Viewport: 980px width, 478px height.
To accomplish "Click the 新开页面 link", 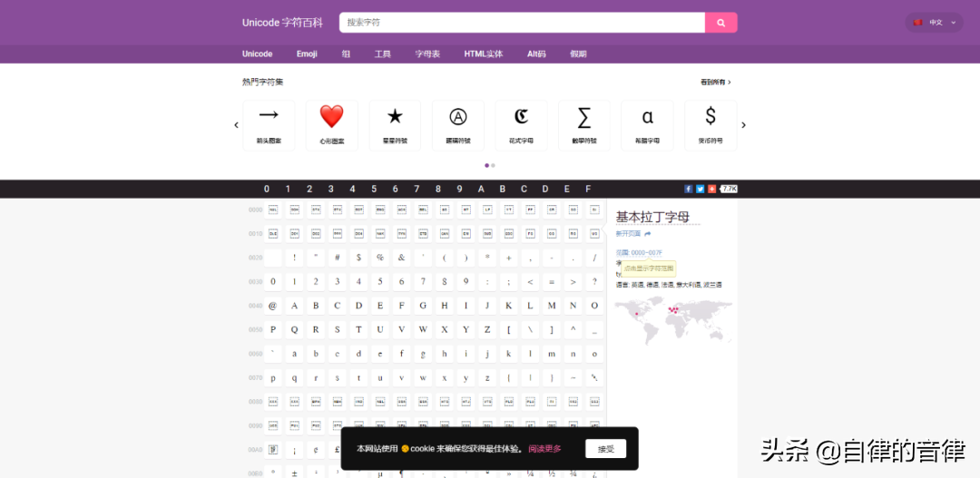I will pyautogui.click(x=628, y=234).
